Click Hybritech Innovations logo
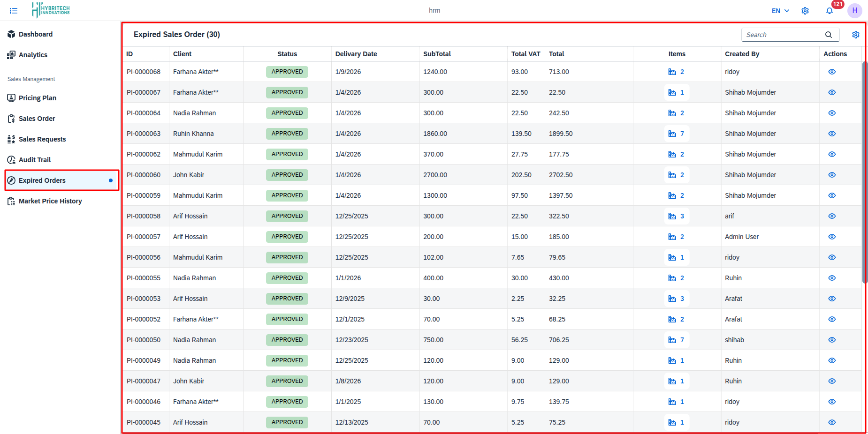Screen dimensions: 868x434 pyautogui.click(x=51, y=10)
